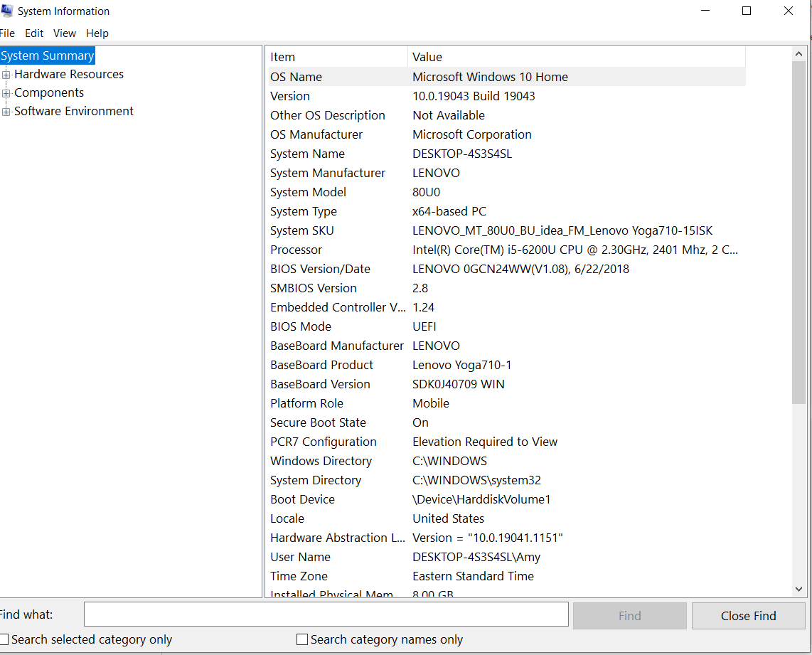812x655 pixels.
Task: Close the System Information window
Action: (x=788, y=11)
